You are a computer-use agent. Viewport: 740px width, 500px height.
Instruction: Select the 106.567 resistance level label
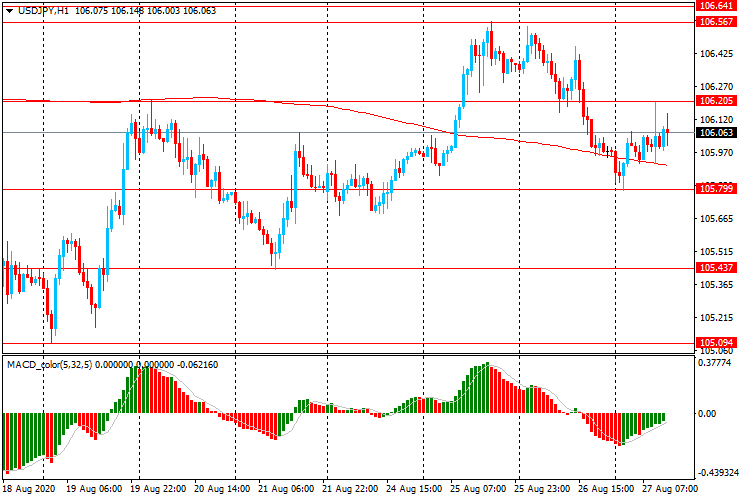coord(716,22)
